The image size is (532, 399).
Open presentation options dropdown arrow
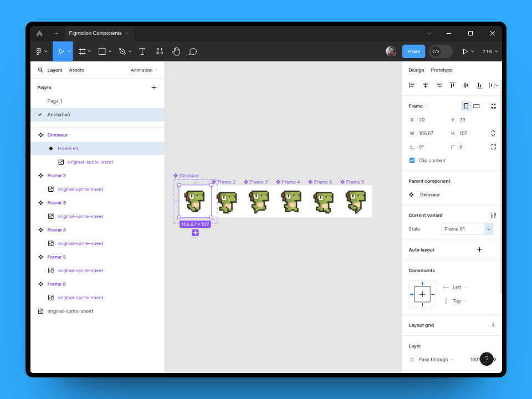473,52
